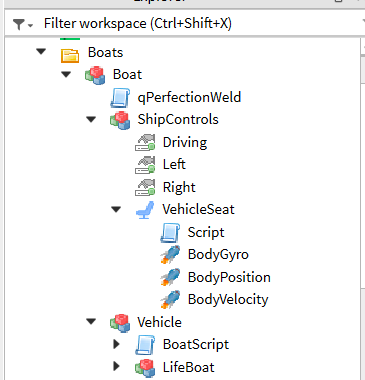The width and height of the screenshot is (365, 380).
Task: Select the LifeBoat label
Action: (188, 367)
